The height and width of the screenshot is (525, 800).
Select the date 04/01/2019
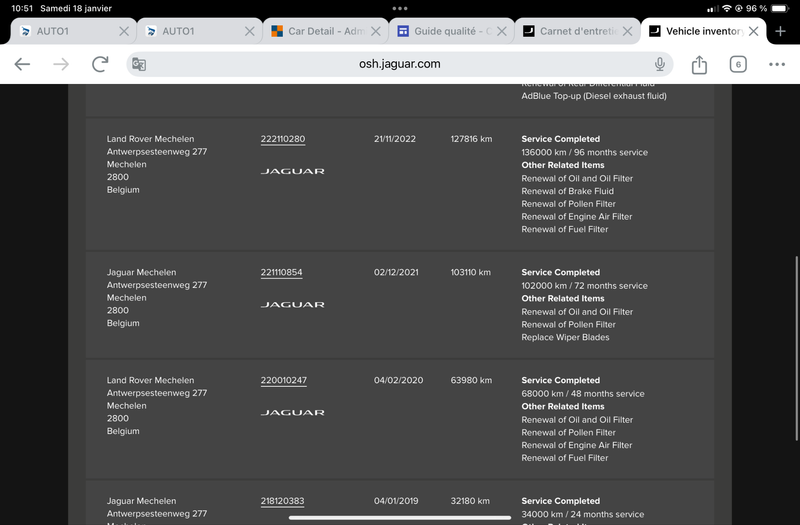coord(396,501)
